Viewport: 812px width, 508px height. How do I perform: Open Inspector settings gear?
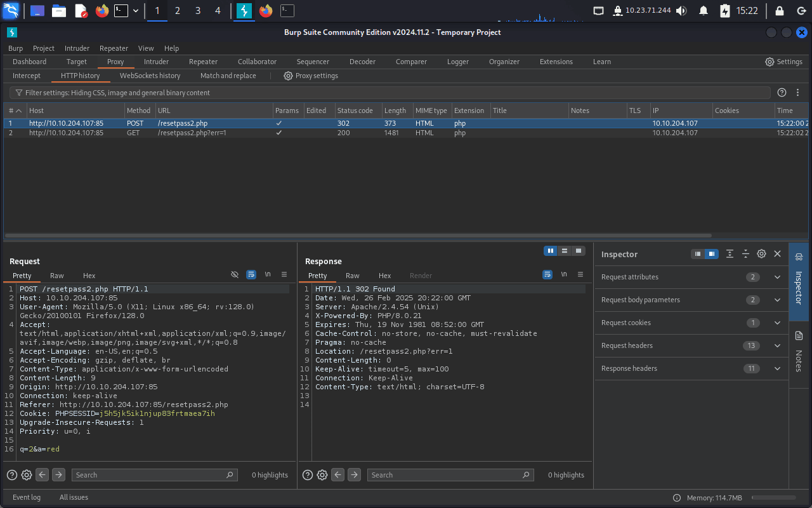point(761,254)
